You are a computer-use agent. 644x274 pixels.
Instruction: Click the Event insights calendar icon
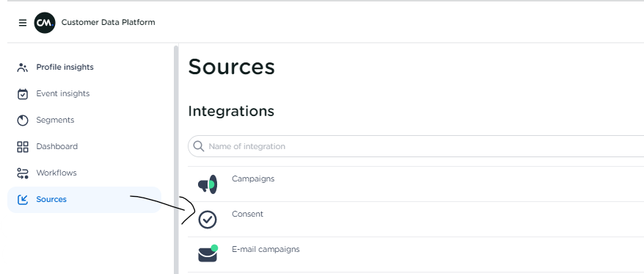[23, 94]
